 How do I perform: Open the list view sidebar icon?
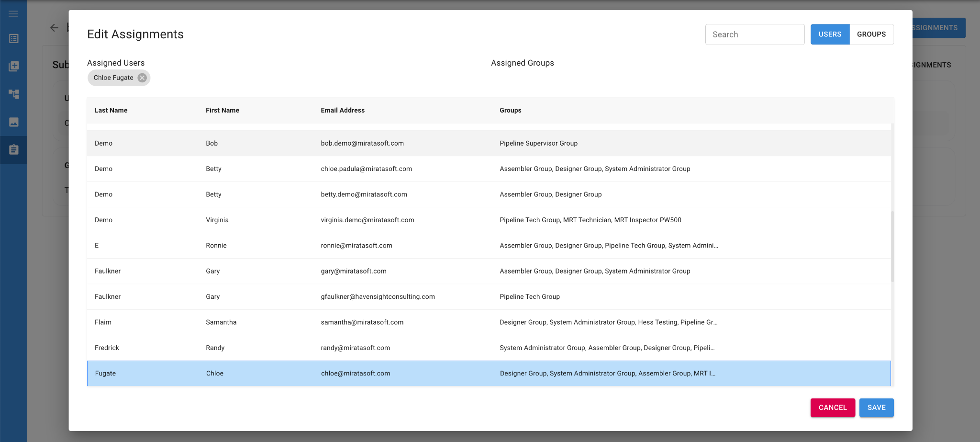click(x=13, y=38)
